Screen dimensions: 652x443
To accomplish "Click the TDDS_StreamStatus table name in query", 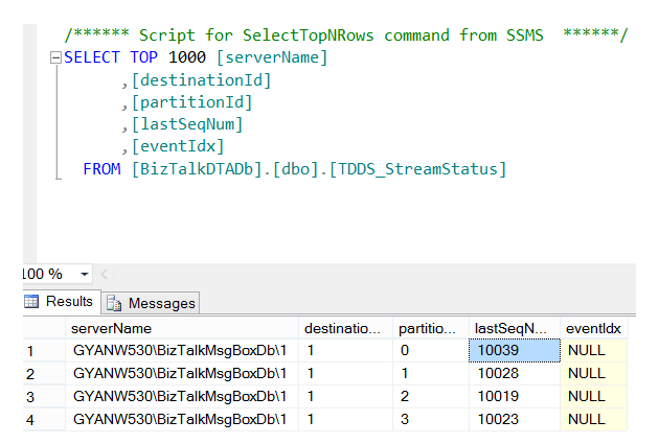I will (x=418, y=169).
